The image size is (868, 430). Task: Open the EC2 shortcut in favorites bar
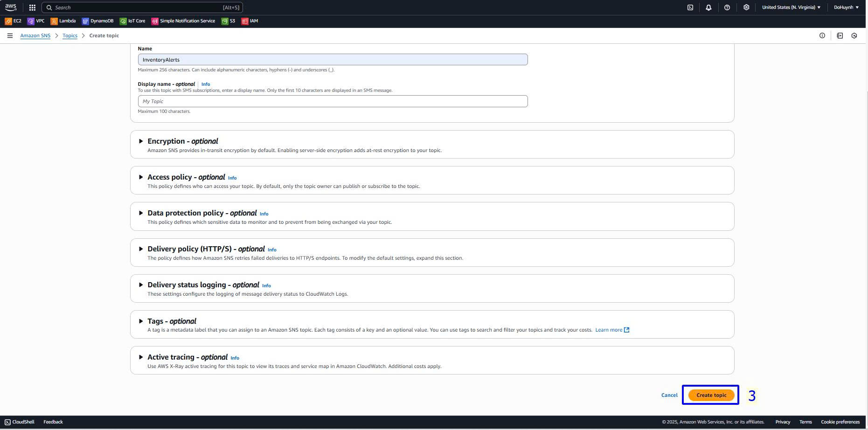[x=13, y=21]
